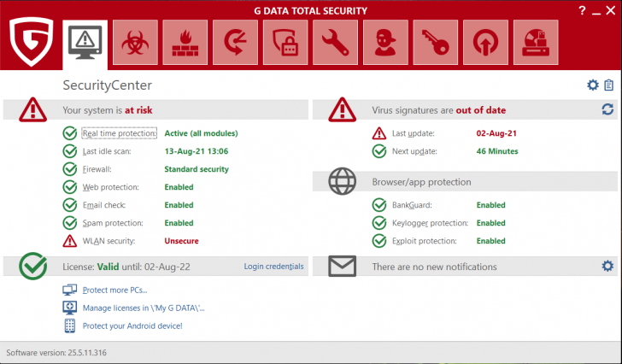Open the Encryption key tab
Screen dimensions: 622x364
436,43
